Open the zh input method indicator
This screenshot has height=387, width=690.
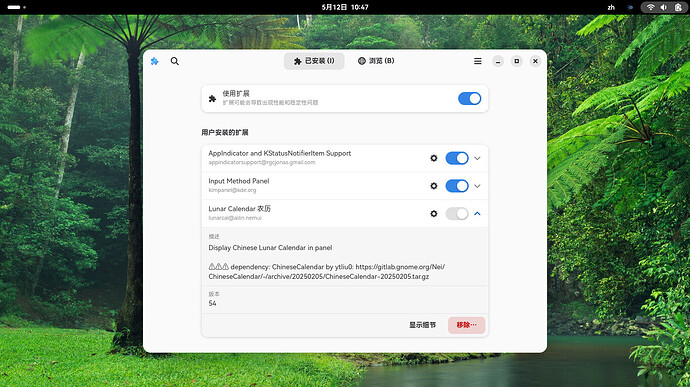pos(611,7)
